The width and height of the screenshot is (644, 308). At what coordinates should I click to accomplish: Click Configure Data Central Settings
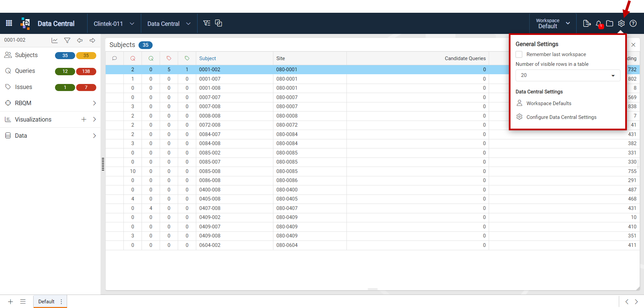[561, 117]
